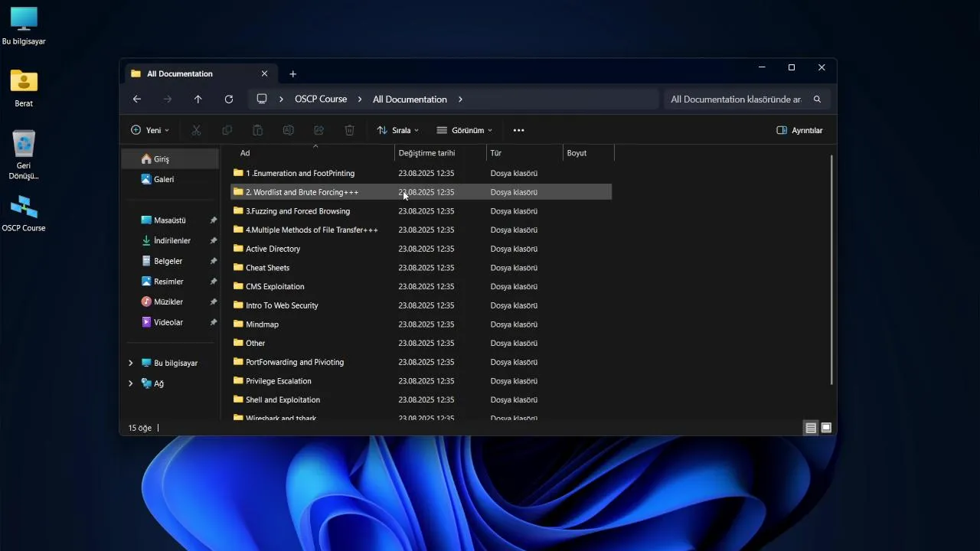Image resolution: width=980 pixels, height=551 pixels.
Task: Go up one folder level
Action: point(198,99)
